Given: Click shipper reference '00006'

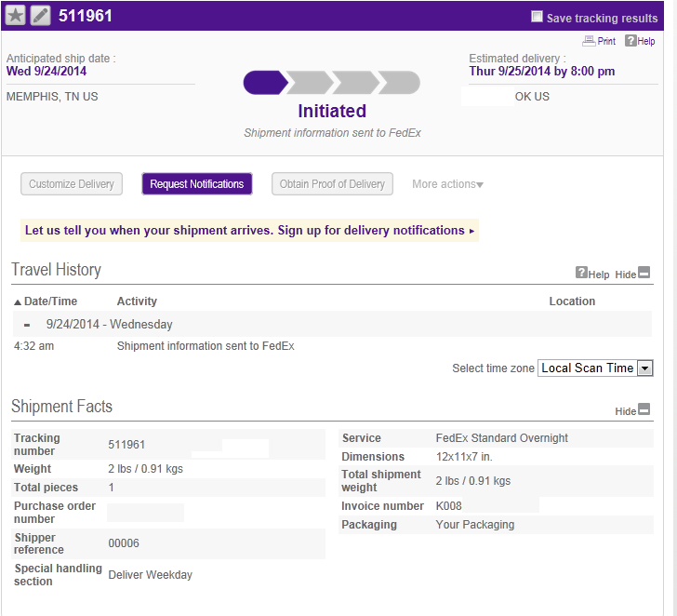Looking at the screenshot, I should 124,543.
